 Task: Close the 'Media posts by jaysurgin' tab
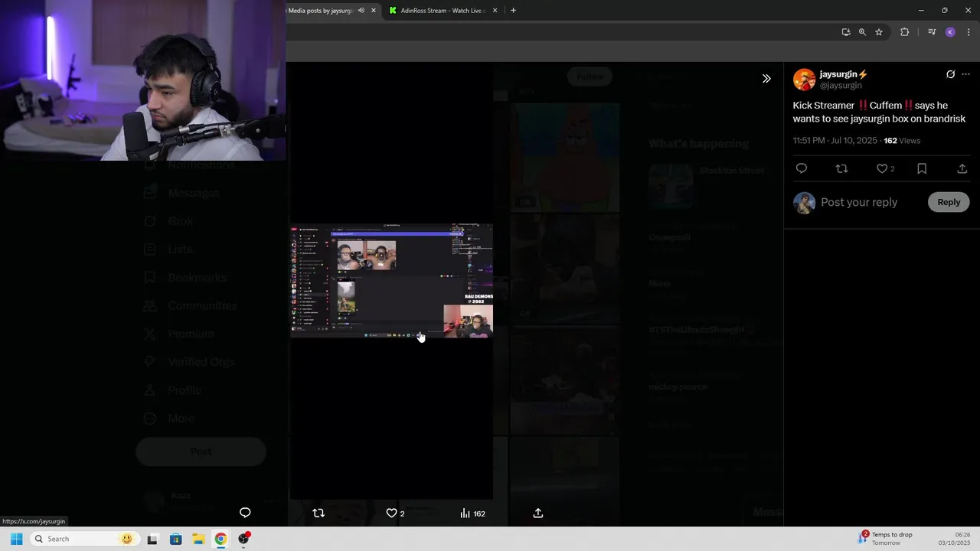pyautogui.click(x=374, y=11)
